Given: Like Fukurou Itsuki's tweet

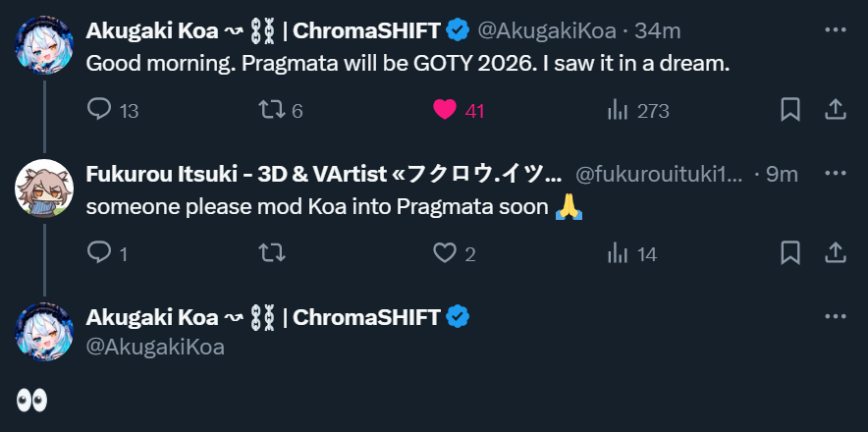Looking at the screenshot, I should (445, 253).
